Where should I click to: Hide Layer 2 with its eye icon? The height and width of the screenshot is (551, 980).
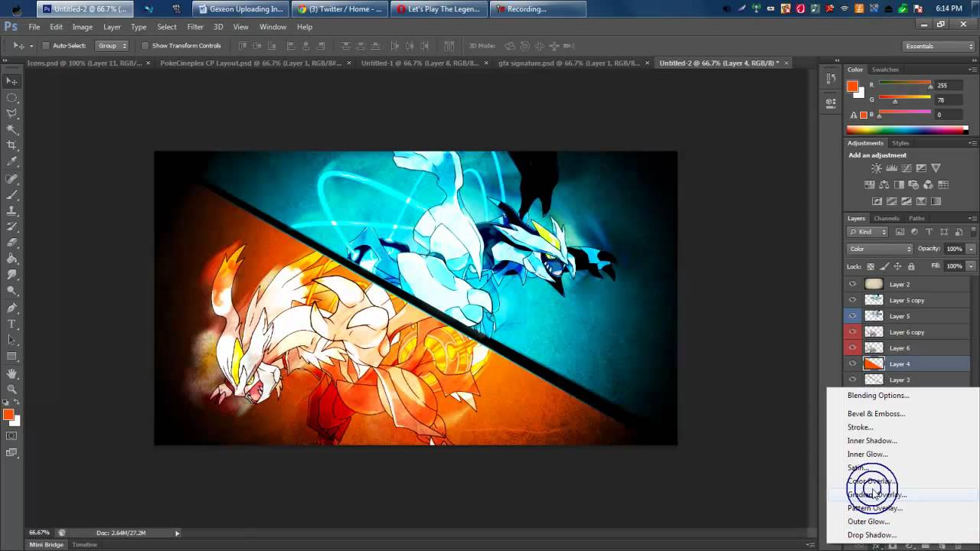(852, 284)
